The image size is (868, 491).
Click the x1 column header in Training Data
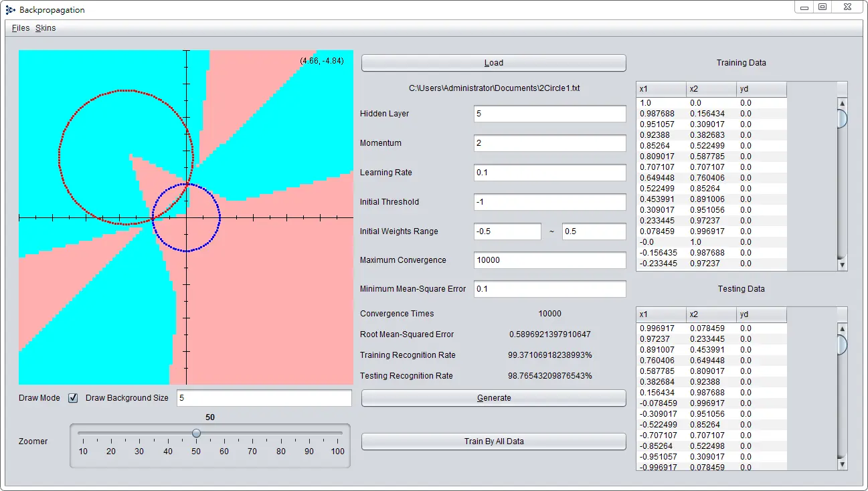[661, 90]
